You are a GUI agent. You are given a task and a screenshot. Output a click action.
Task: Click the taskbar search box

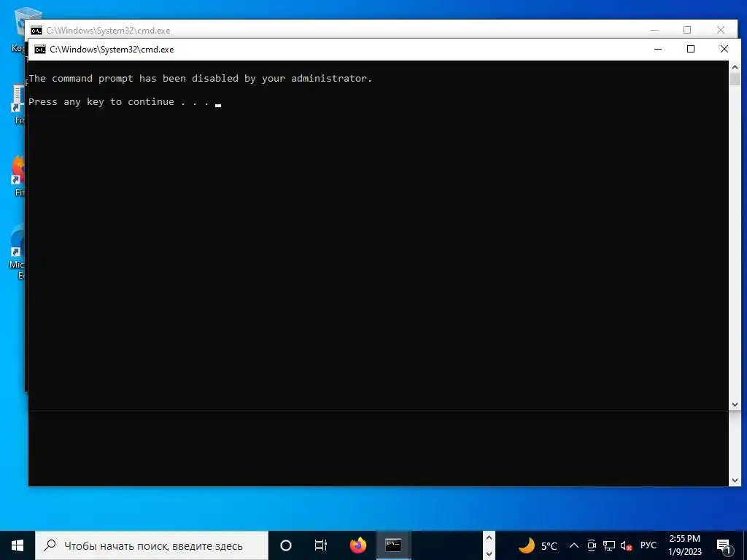pos(152,545)
